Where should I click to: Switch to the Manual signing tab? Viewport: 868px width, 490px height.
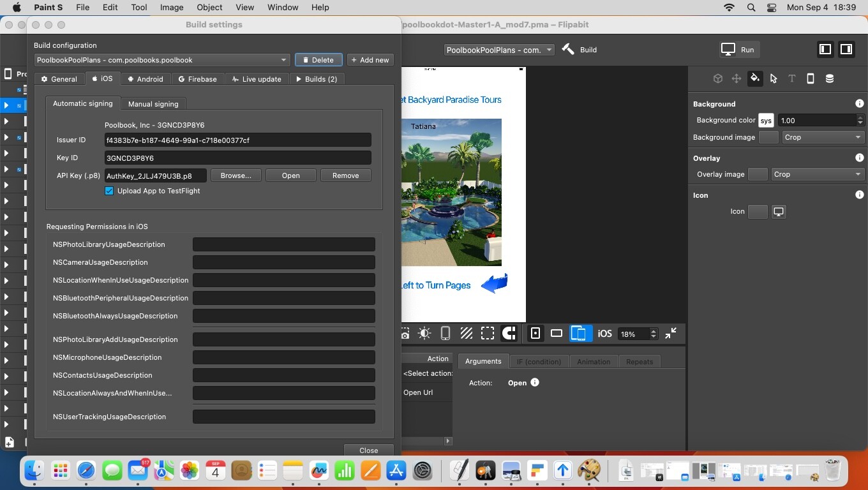pyautogui.click(x=153, y=104)
